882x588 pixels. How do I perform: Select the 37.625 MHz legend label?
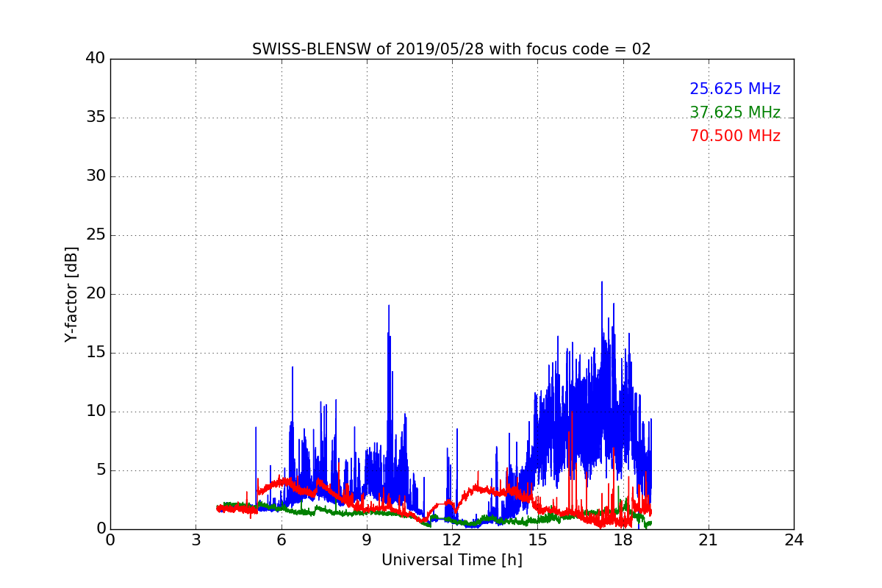(x=735, y=112)
